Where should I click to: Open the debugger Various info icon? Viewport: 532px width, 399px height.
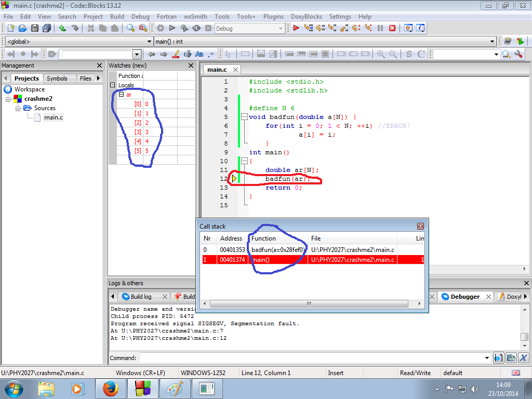tap(420, 28)
